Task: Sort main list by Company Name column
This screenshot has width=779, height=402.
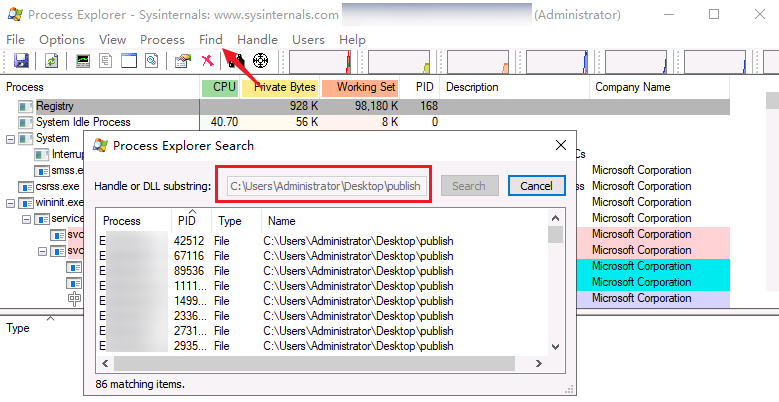Action: [659, 87]
